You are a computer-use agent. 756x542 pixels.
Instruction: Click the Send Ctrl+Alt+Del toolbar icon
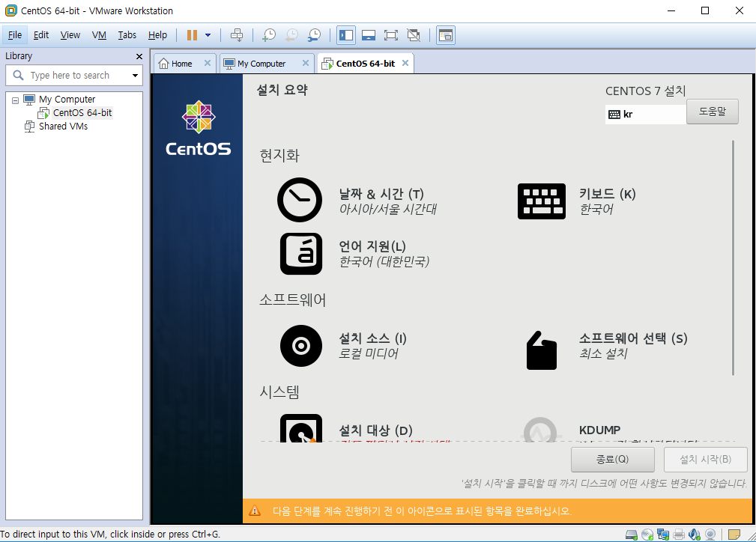click(237, 35)
